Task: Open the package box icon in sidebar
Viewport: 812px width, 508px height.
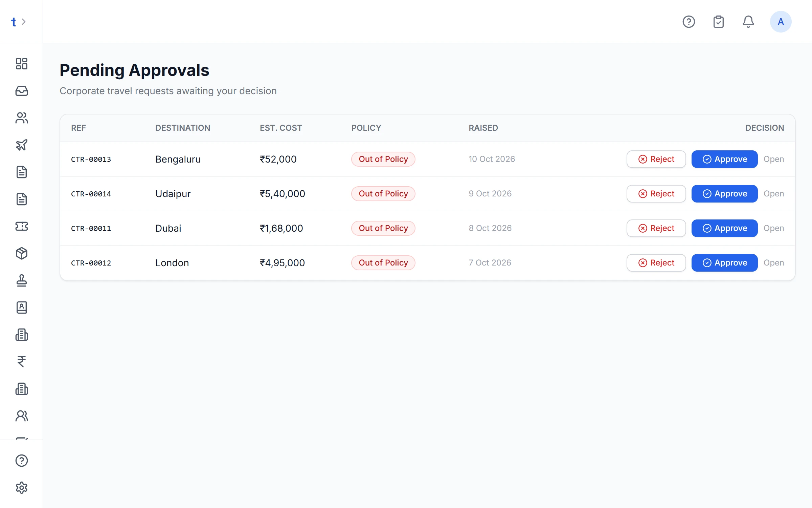Action: point(21,253)
